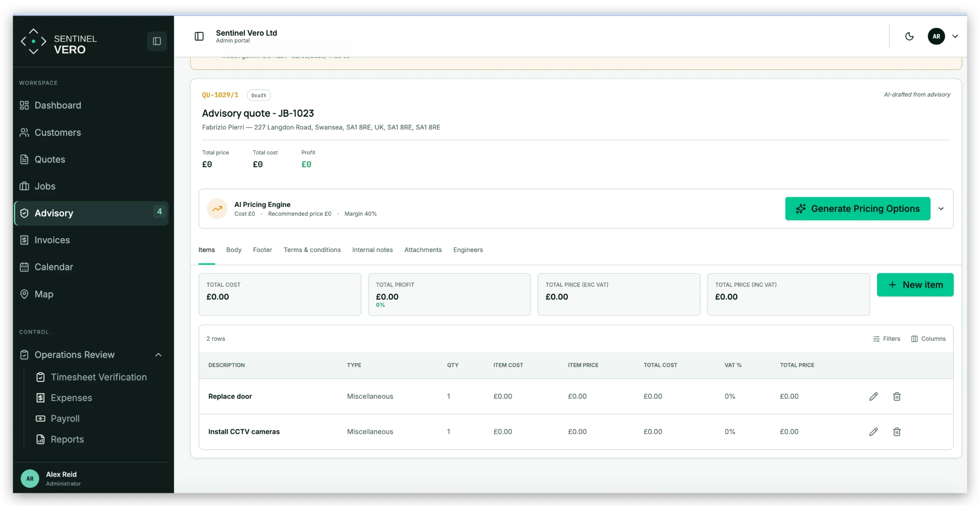Open Payroll under Operations Review
This screenshot has width=980, height=506.
[65, 419]
